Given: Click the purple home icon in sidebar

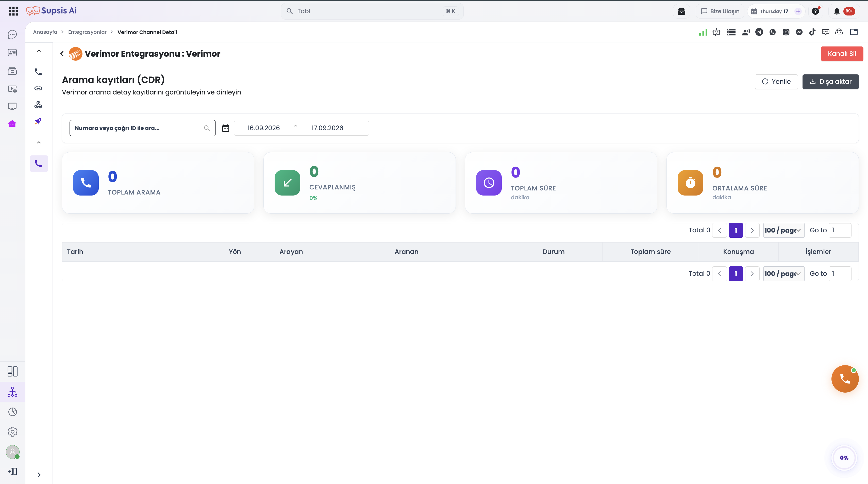Looking at the screenshot, I should click(x=12, y=124).
